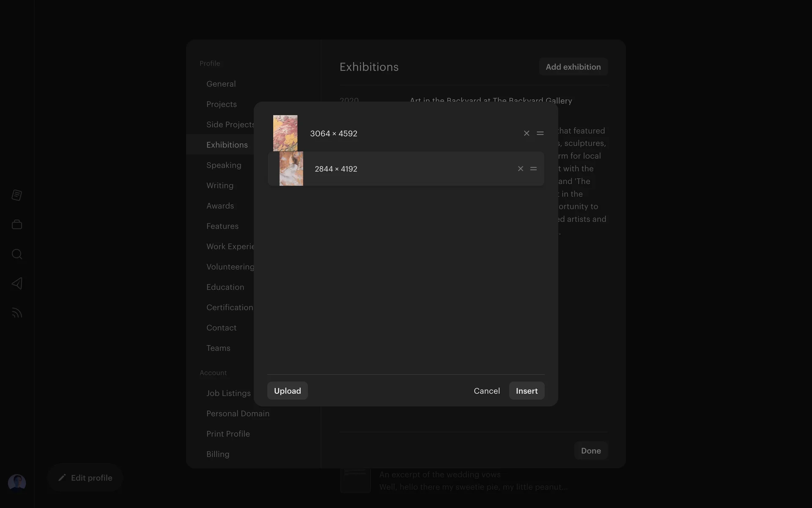Open the search icon in left sidebar

[x=17, y=254]
